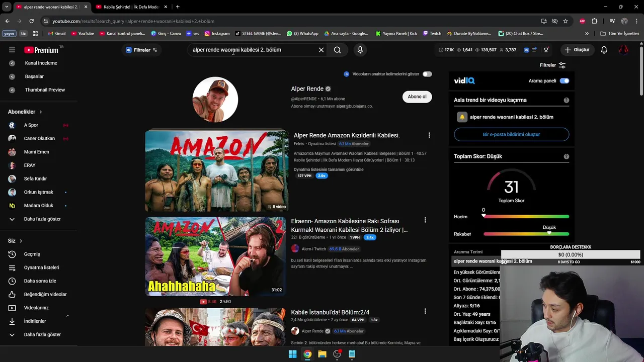Click the page vertical scrollbar
The width and height of the screenshot is (644, 362).
641,70
